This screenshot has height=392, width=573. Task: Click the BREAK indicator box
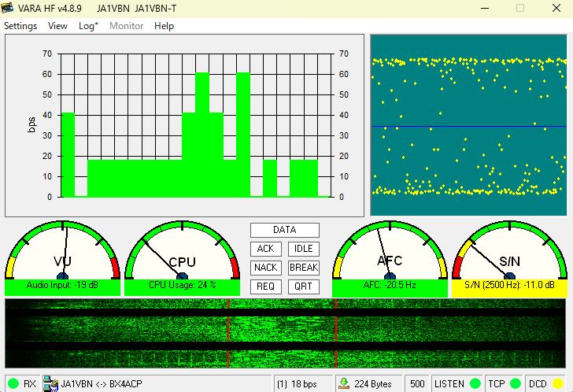tap(304, 268)
